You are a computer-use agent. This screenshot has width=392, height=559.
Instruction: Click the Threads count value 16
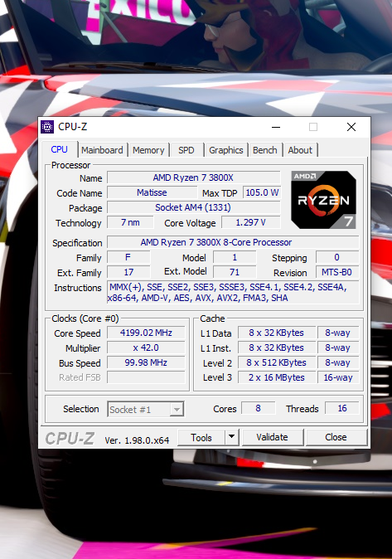pyautogui.click(x=342, y=408)
